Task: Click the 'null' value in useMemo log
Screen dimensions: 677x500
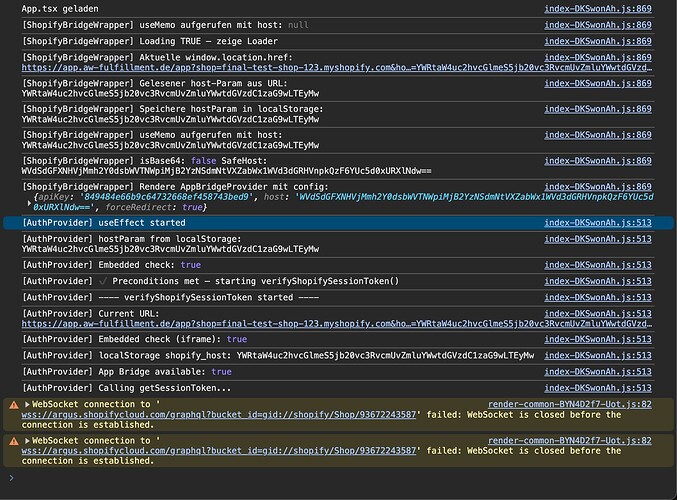Action: (298, 25)
